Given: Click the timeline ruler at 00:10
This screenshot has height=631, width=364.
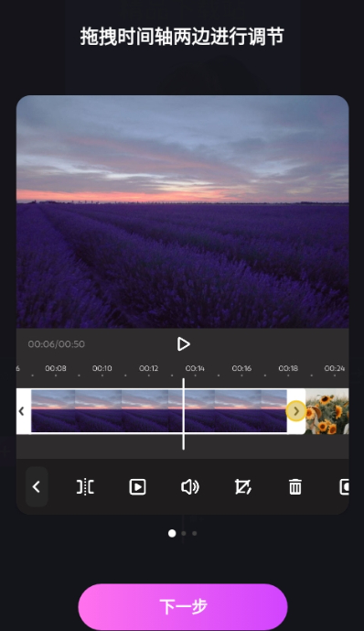Looking at the screenshot, I should (102, 368).
